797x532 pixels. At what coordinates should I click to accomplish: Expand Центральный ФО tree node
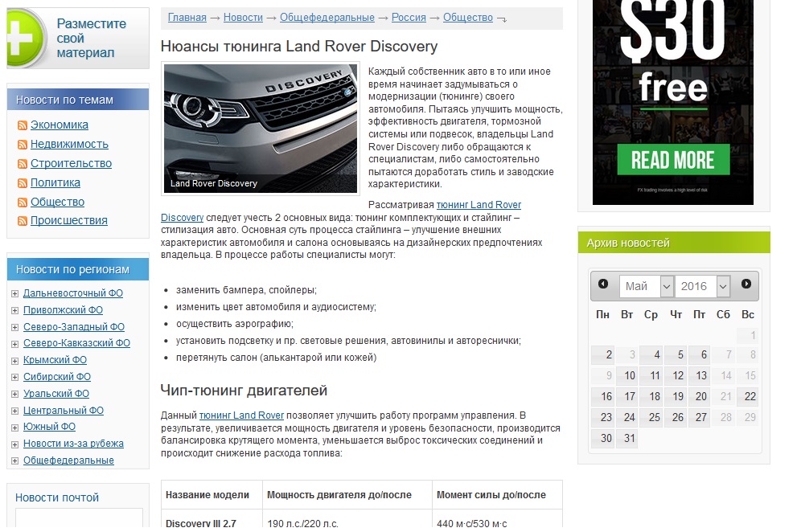click(14, 411)
